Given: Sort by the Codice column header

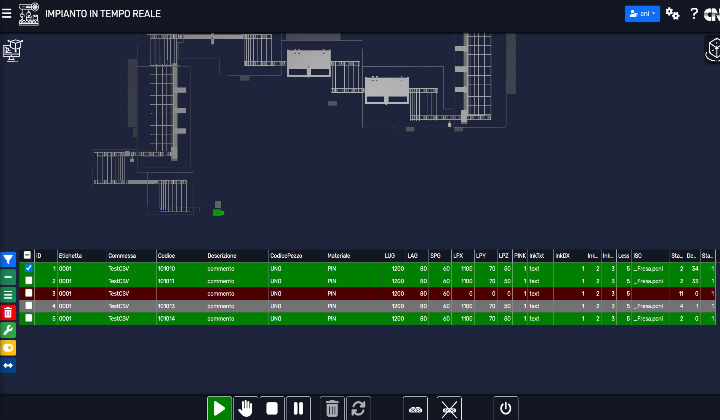Looking at the screenshot, I should [181, 256].
